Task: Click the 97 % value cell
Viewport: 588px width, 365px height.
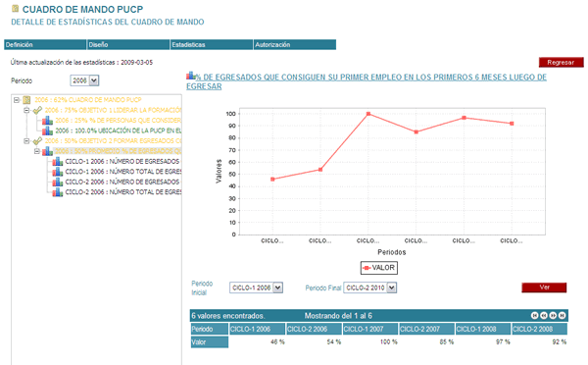Action: click(483, 342)
